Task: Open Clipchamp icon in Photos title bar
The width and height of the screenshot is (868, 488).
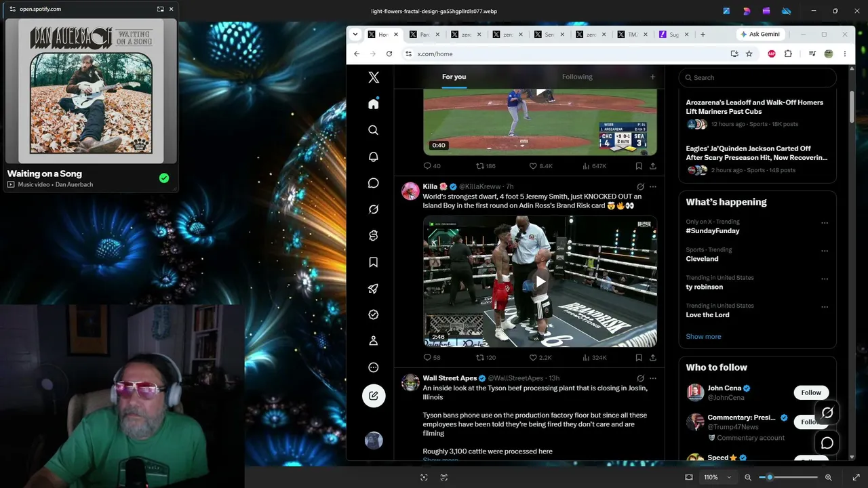Action: (766, 11)
